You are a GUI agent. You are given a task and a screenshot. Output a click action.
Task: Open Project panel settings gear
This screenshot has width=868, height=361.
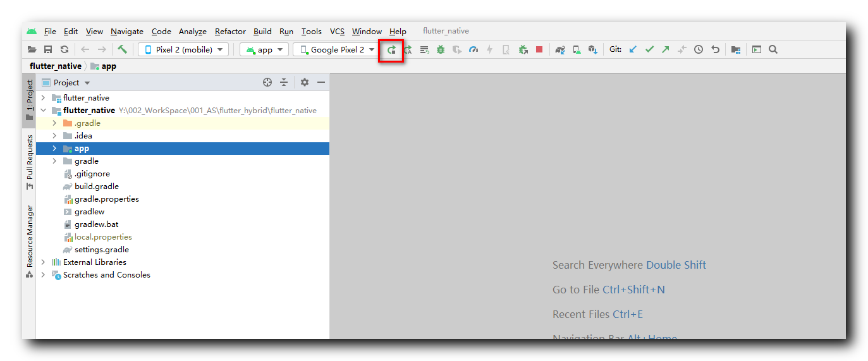click(305, 82)
